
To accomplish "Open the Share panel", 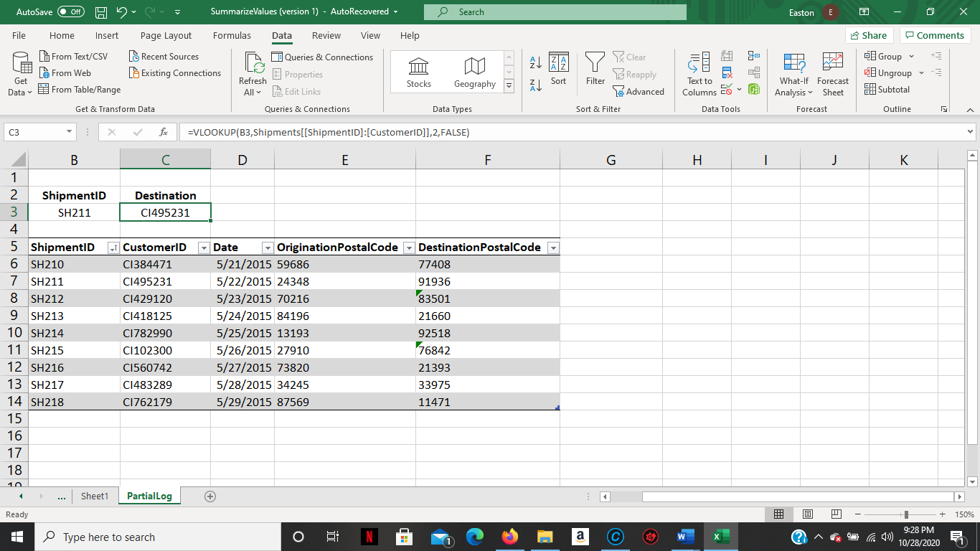I will tap(869, 35).
